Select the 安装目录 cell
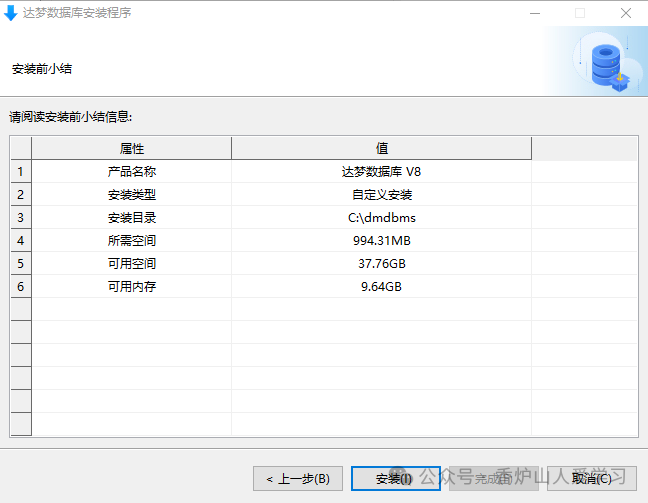648x503 pixels. coord(131,217)
